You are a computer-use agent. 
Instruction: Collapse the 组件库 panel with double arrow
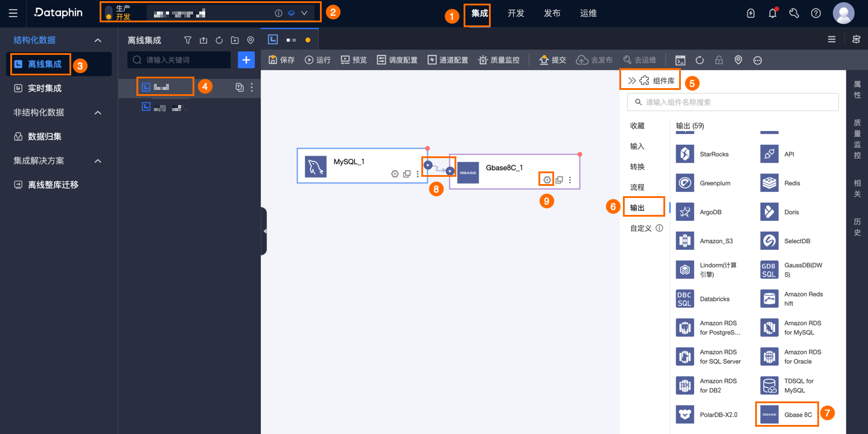point(632,80)
